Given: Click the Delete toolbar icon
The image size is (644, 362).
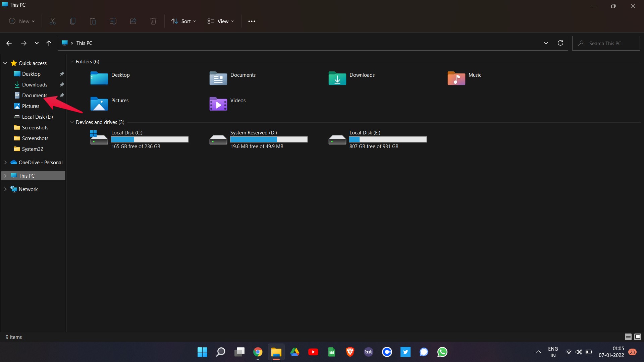Looking at the screenshot, I should click(153, 21).
